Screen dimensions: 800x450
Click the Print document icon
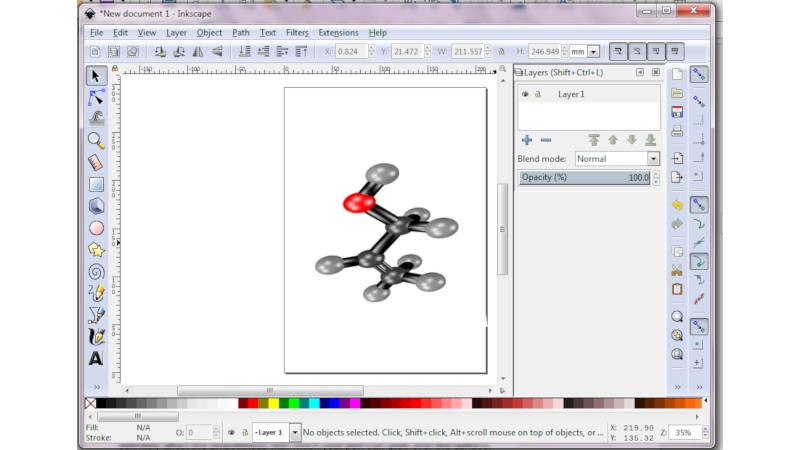[677, 131]
